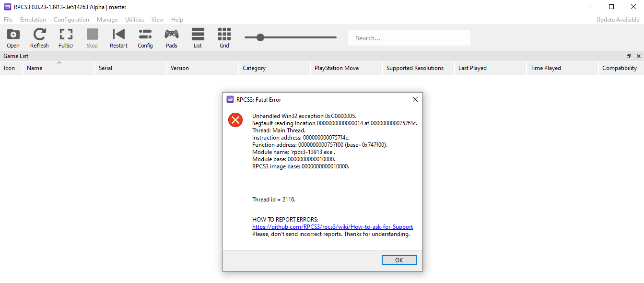The height and width of the screenshot is (283, 644).
Task: Switch to Grid view
Action: [x=224, y=38]
